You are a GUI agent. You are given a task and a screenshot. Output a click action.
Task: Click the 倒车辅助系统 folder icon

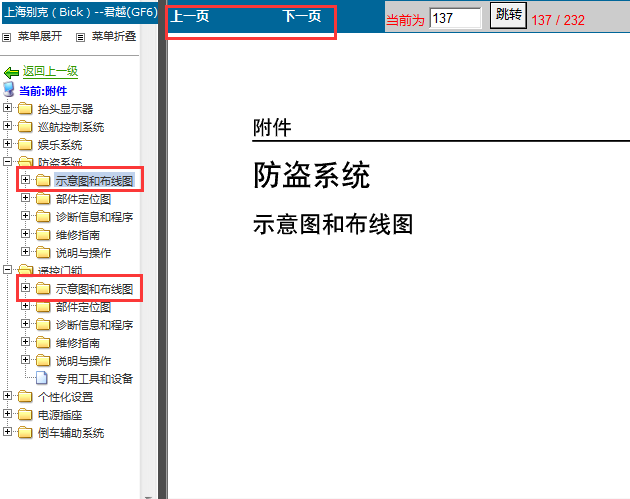[x=25, y=433]
